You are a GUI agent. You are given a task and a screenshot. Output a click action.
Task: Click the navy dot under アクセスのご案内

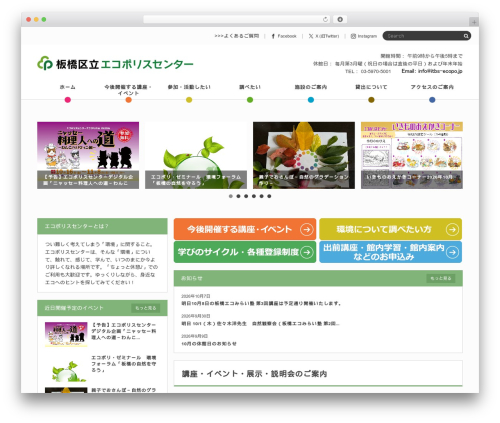[432, 100]
